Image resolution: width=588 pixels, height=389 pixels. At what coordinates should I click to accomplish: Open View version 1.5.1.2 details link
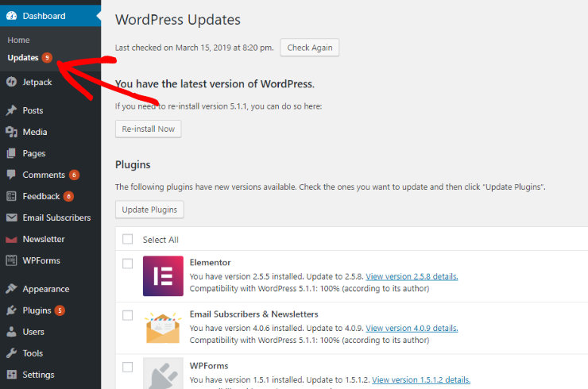(421, 380)
